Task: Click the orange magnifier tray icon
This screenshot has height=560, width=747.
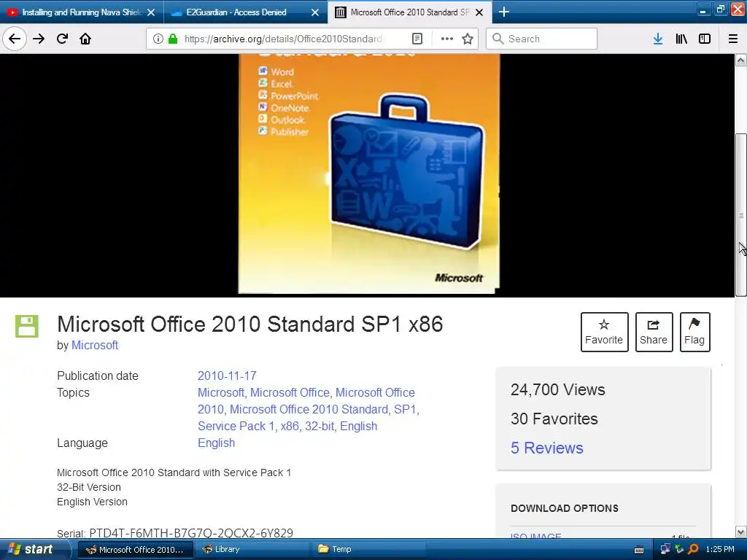Action: (693, 550)
